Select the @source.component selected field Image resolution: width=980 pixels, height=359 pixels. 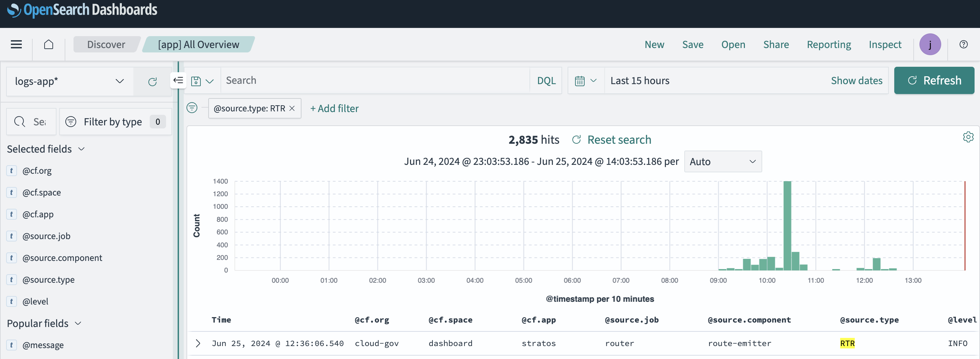[x=62, y=258]
